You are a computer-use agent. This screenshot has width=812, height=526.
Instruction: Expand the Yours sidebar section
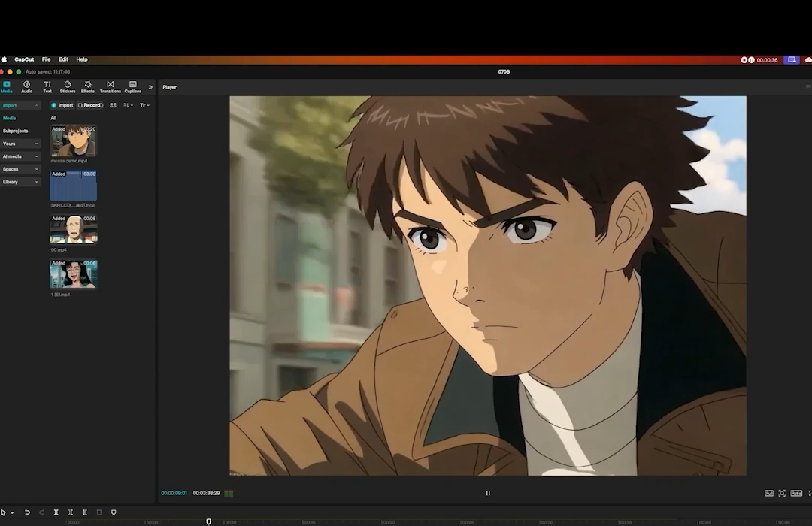[20, 144]
